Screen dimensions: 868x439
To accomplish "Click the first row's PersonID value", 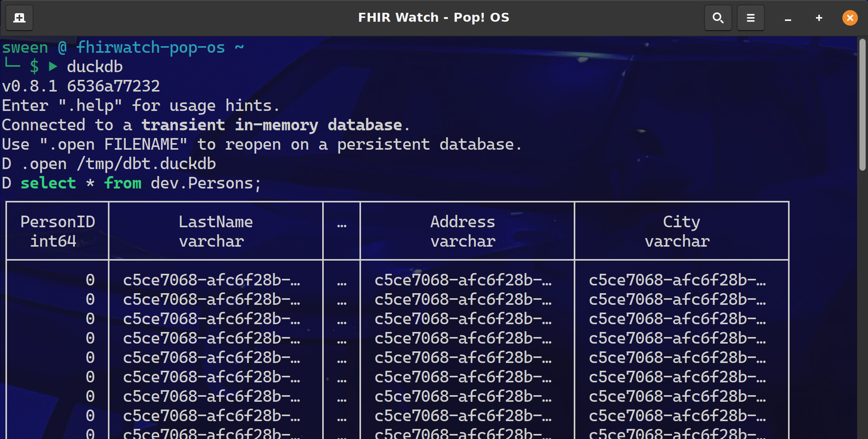I will 90,280.
